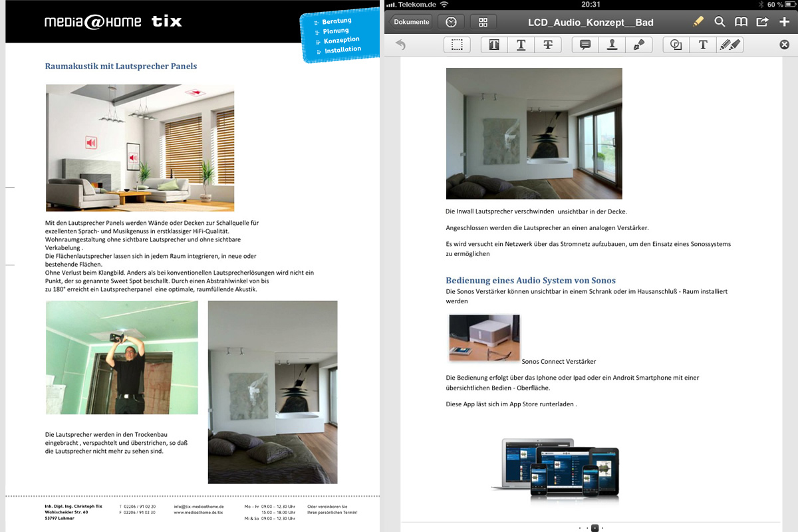
Task: Click the 'Sonos Connect Verstärker' caption
Action: coord(559,362)
